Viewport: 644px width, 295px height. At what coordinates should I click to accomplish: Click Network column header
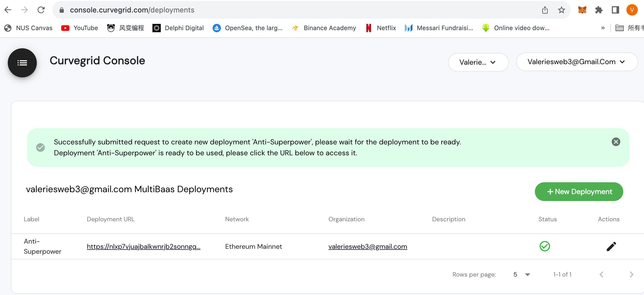tap(237, 219)
